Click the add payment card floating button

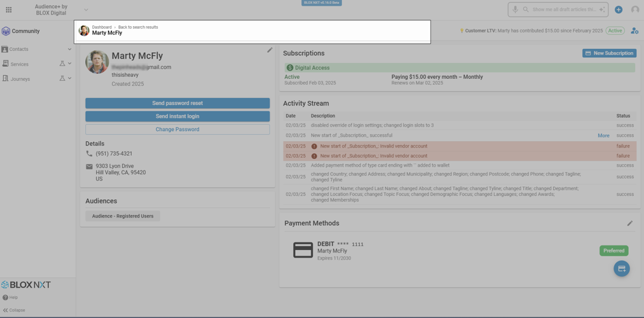(622, 268)
